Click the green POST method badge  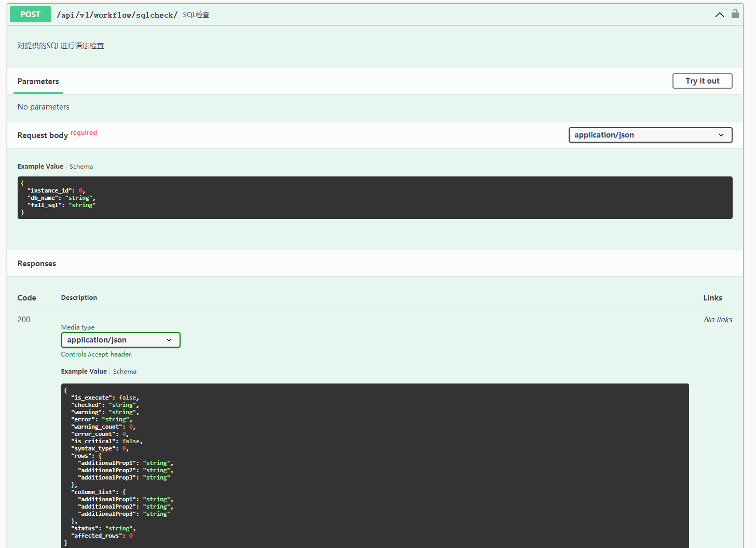pos(31,15)
